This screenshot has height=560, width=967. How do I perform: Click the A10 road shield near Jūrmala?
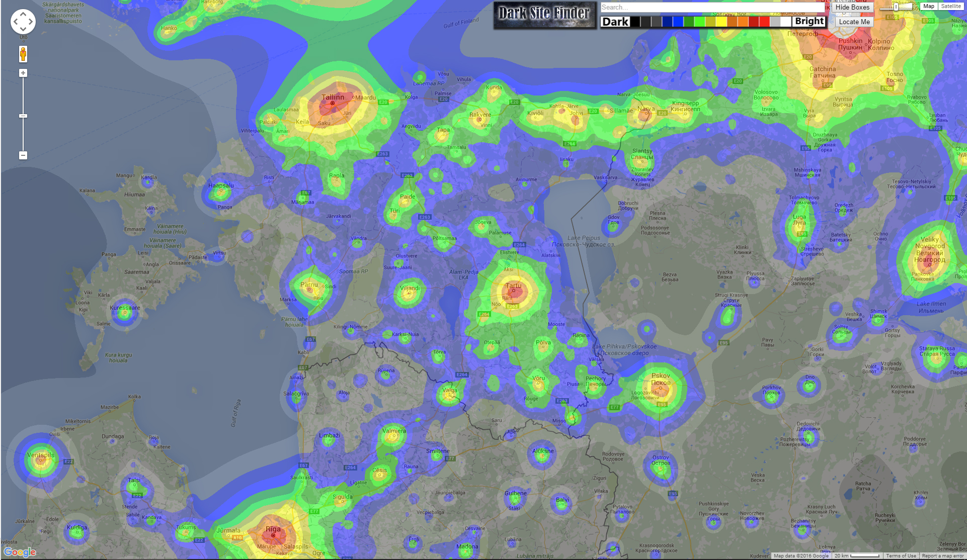(237, 537)
